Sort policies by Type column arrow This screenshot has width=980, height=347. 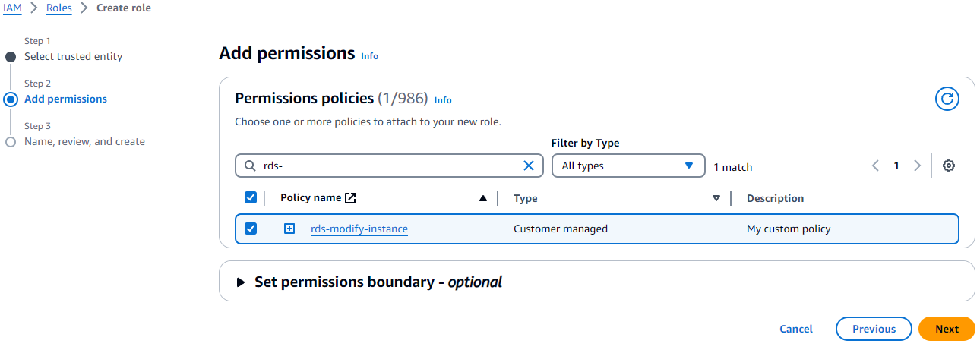pos(716,198)
